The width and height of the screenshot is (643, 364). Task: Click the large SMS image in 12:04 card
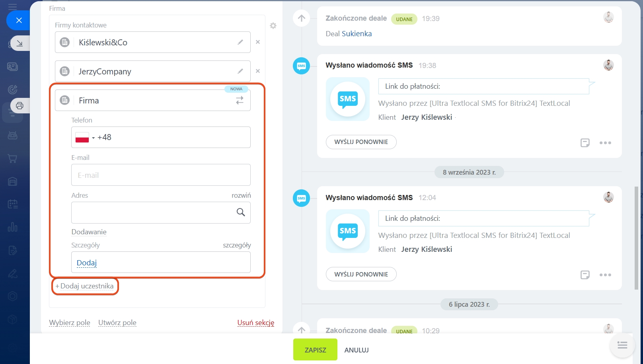tap(348, 231)
